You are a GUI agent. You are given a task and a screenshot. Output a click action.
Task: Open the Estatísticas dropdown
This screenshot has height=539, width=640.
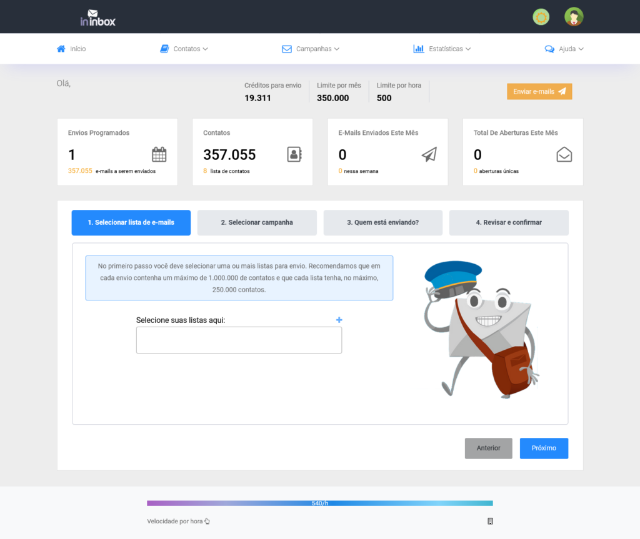442,48
